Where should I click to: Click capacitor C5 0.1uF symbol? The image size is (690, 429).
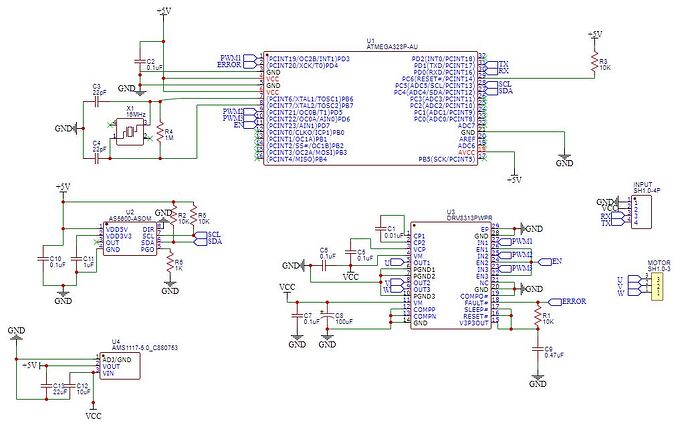point(351,252)
